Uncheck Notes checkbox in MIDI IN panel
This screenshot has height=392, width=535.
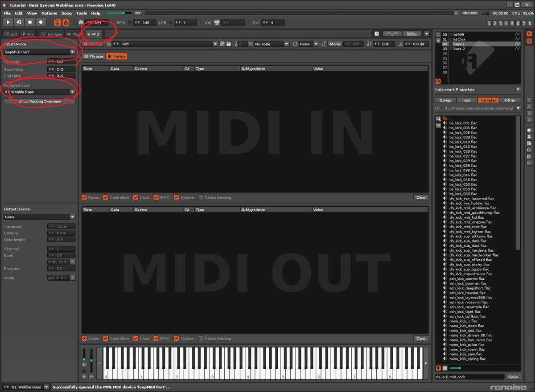[x=84, y=197]
